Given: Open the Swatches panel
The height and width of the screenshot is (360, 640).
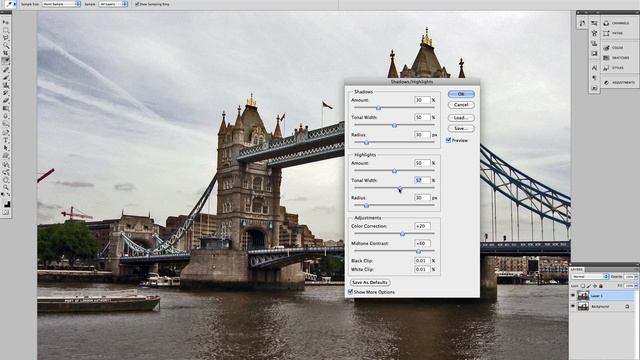Looking at the screenshot, I should coord(616,58).
